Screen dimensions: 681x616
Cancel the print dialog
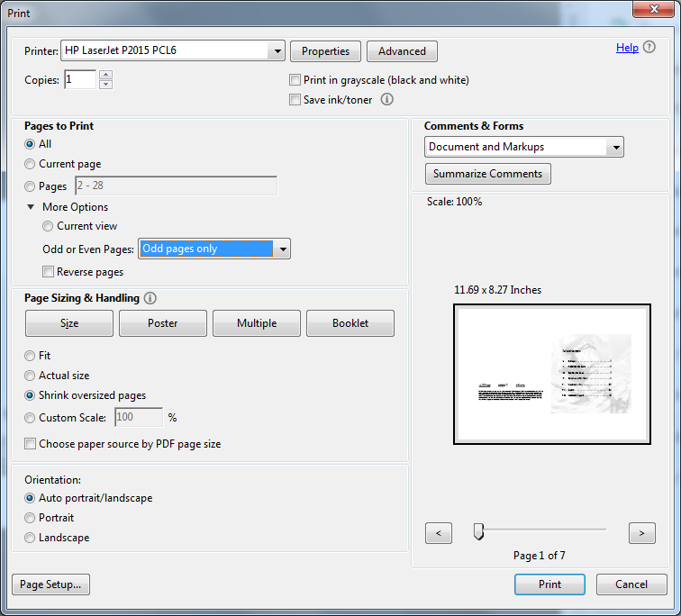pyautogui.click(x=631, y=584)
